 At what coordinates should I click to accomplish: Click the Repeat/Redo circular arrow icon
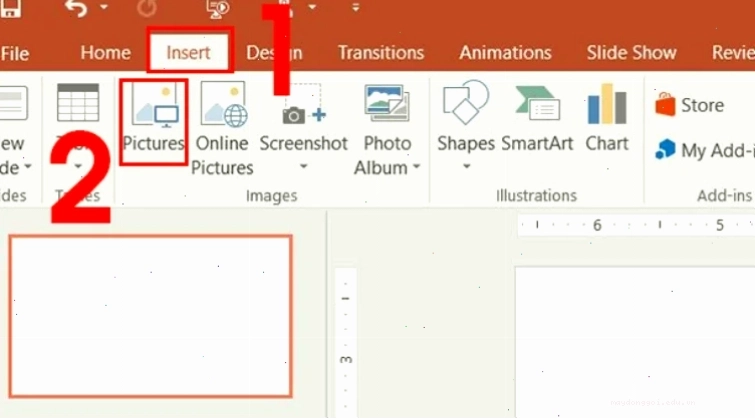point(147,8)
